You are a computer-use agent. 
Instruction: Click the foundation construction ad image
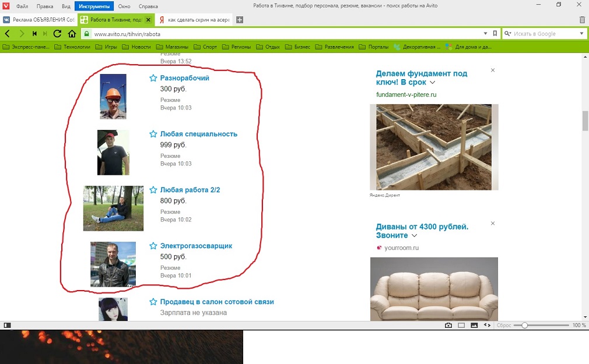(434, 147)
